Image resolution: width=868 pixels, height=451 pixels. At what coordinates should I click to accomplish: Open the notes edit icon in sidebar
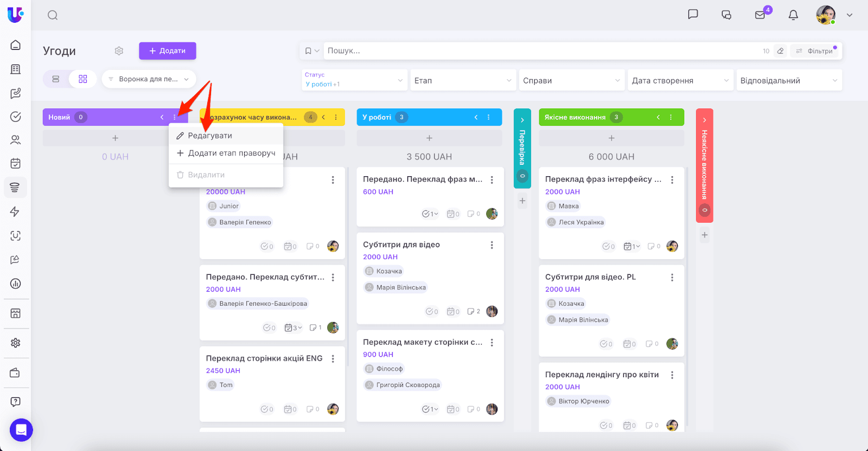pos(16,93)
